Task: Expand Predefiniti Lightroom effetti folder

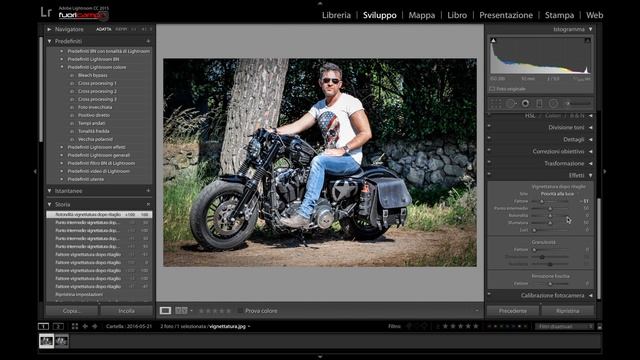Action: pos(62,147)
